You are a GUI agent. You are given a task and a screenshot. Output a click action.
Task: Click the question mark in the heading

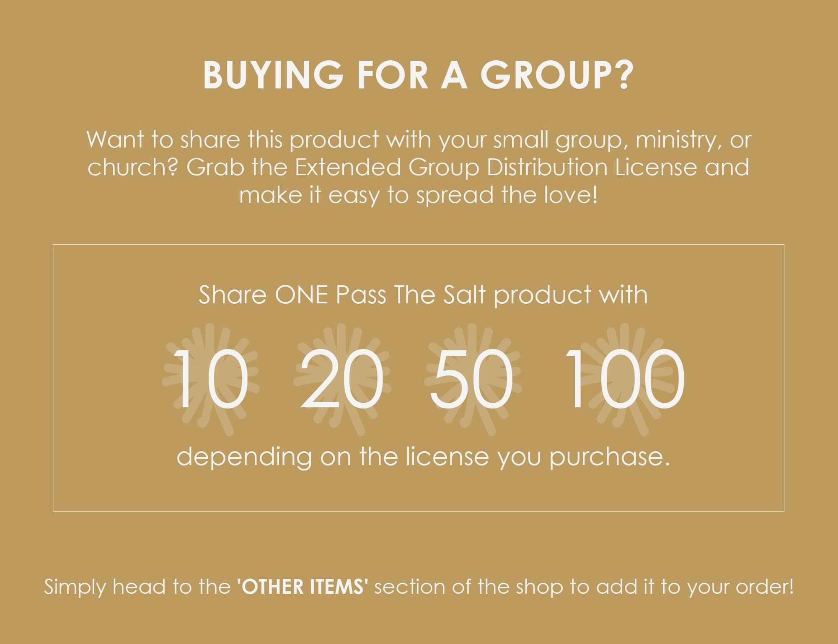click(623, 75)
